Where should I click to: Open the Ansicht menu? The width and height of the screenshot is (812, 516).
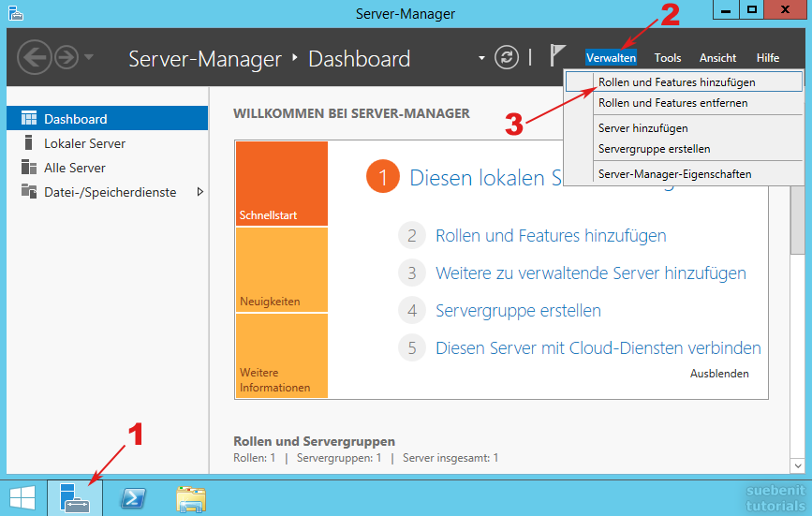(x=717, y=57)
